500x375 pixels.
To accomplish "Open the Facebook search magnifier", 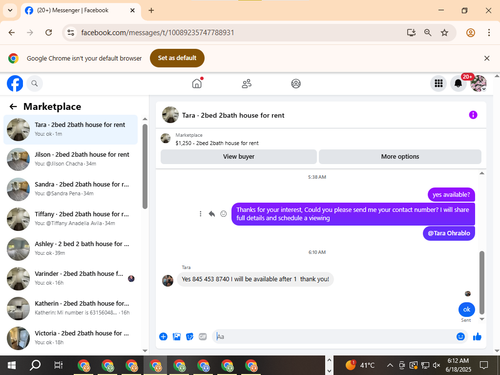I will (34, 83).
